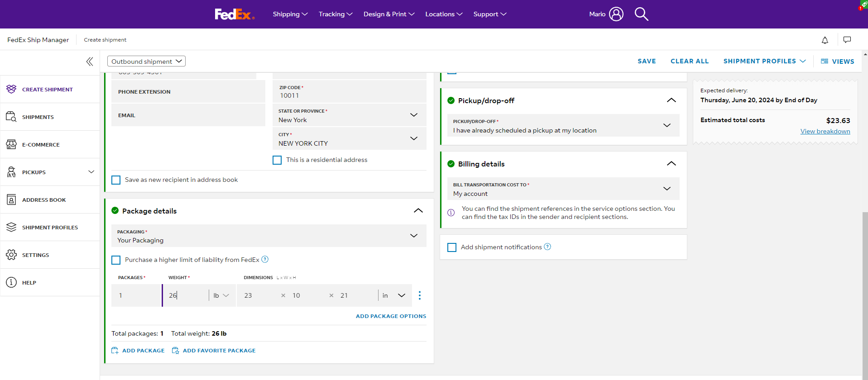This screenshot has height=380, width=868.
Task: Open the Support menu
Action: (490, 14)
